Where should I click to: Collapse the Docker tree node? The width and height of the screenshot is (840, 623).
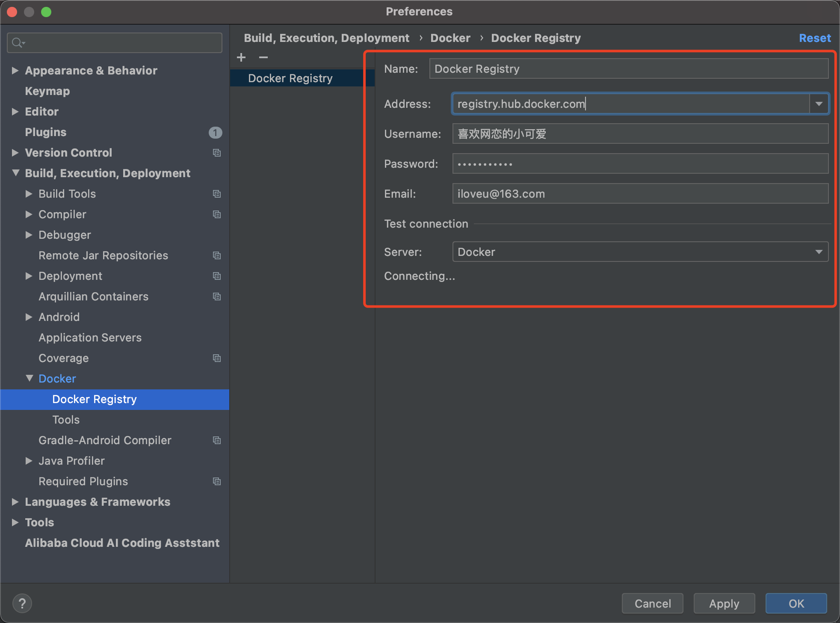pos(29,378)
